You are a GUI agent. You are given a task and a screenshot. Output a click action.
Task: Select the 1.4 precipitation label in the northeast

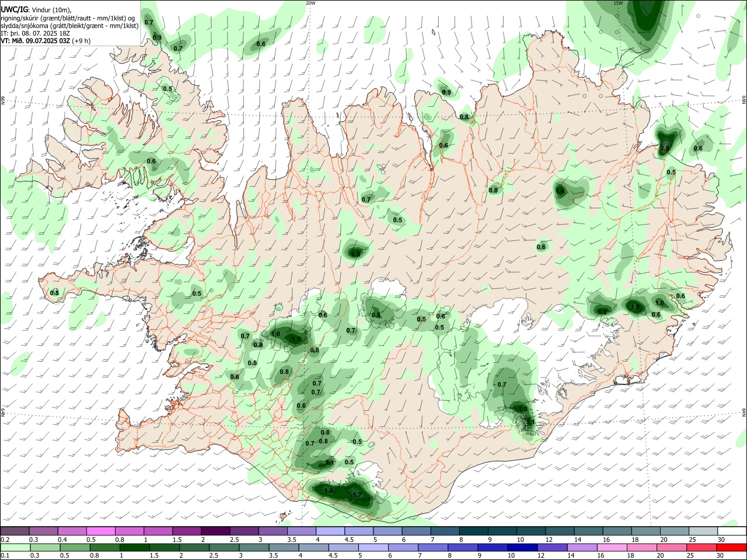(560, 191)
